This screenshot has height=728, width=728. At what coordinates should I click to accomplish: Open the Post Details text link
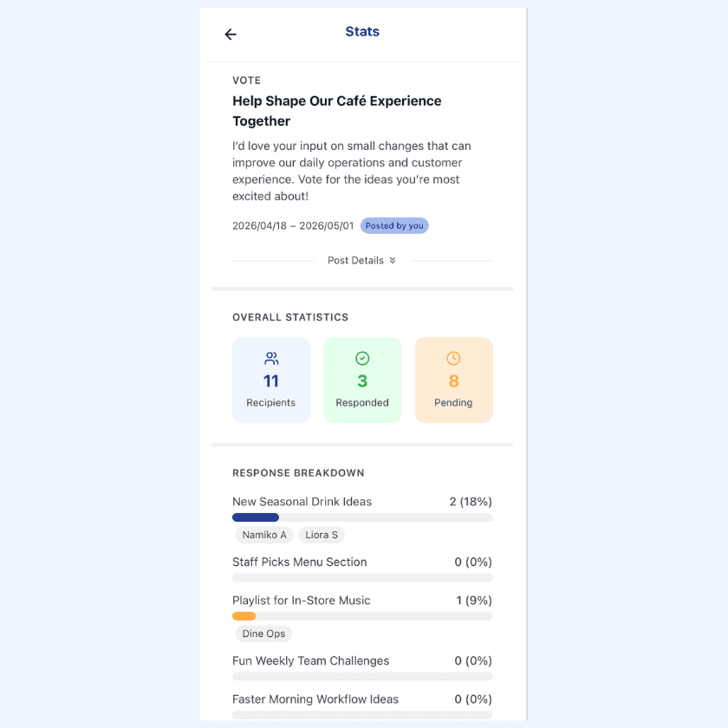[x=355, y=261]
